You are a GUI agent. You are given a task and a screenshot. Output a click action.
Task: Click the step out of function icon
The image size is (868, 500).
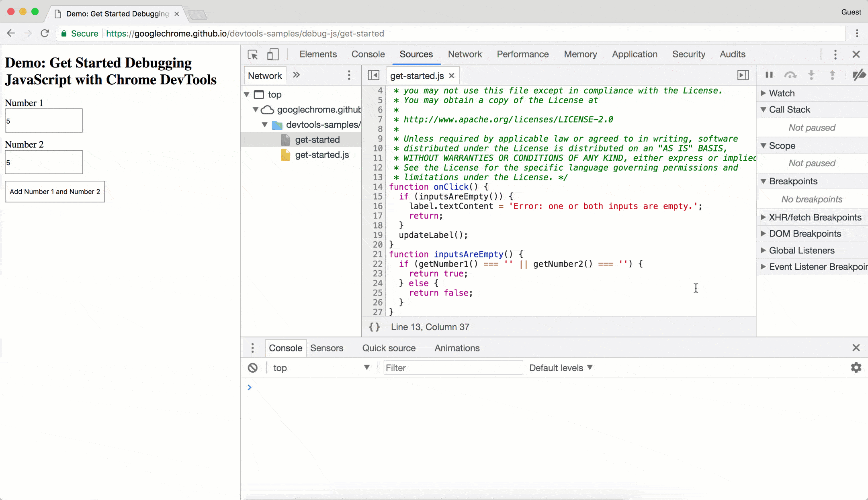pyautogui.click(x=832, y=75)
